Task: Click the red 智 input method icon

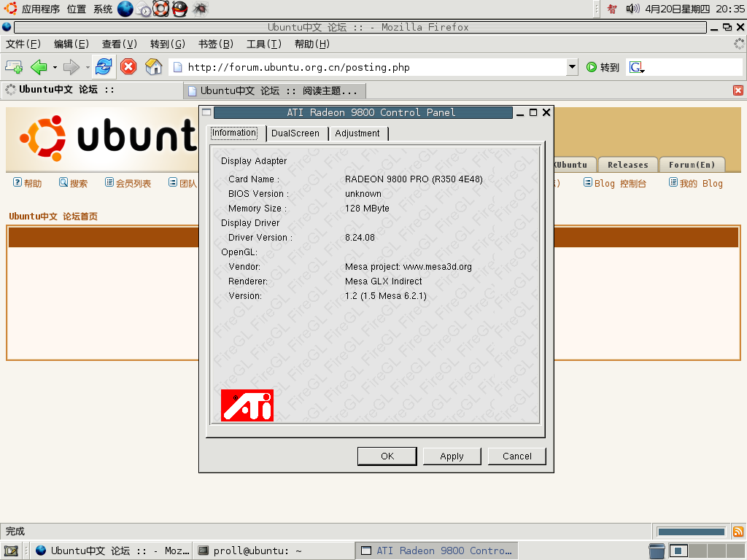Action: coord(612,9)
